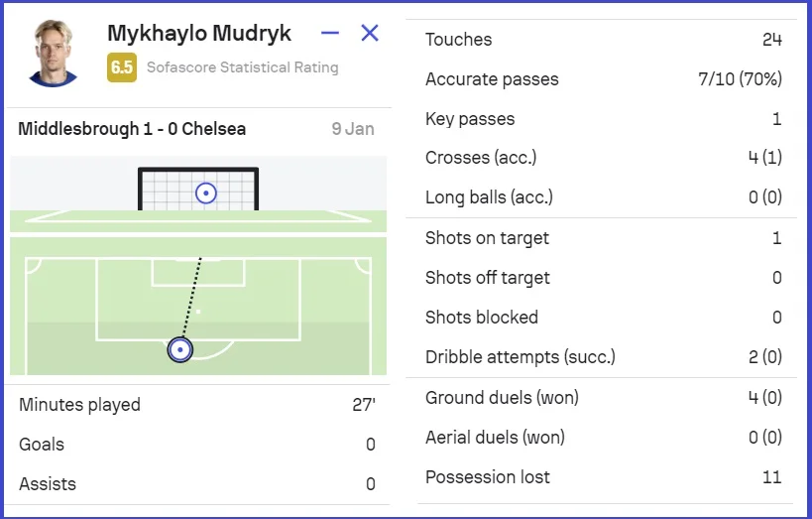Click the 9 Jan match date

tap(353, 129)
